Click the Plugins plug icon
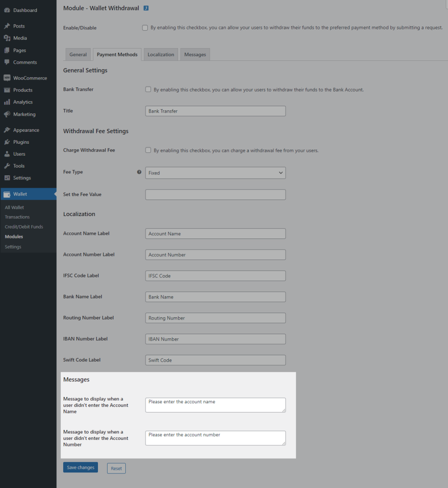The width and height of the screenshot is (448, 488). pyautogui.click(x=7, y=142)
